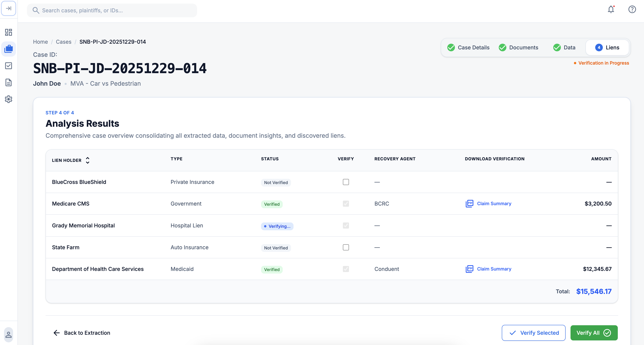Open the user profile icon at bottom left

point(9,335)
